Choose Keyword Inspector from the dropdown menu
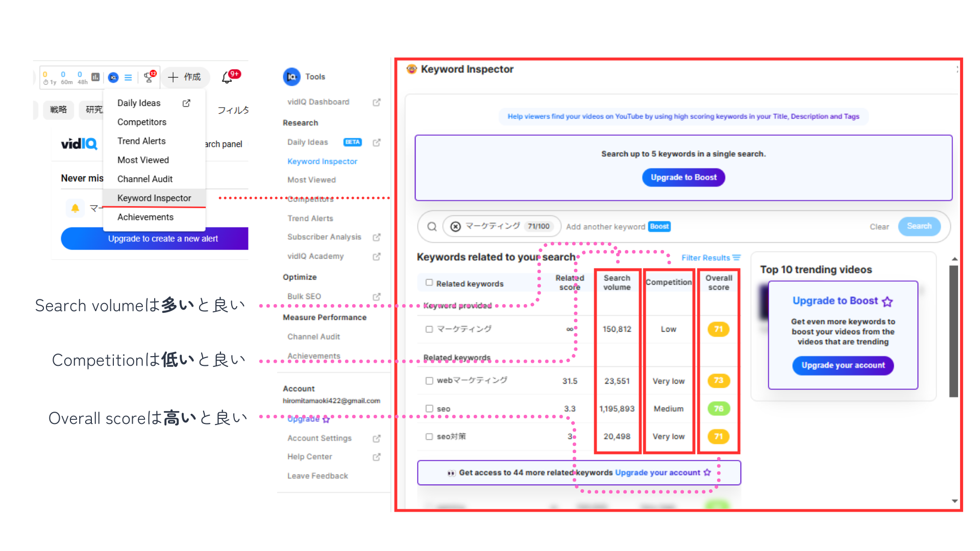The width and height of the screenshot is (980, 551). click(154, 198)
